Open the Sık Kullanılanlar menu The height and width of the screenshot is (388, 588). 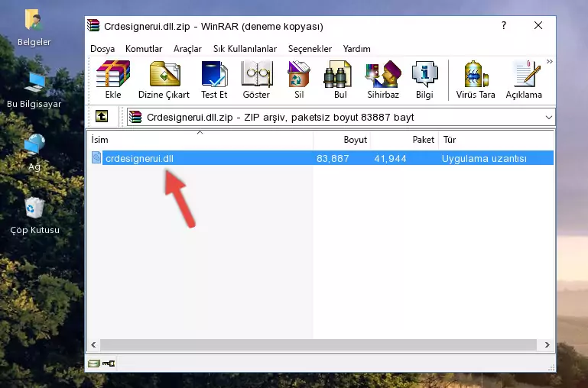(x=245, y=49)
